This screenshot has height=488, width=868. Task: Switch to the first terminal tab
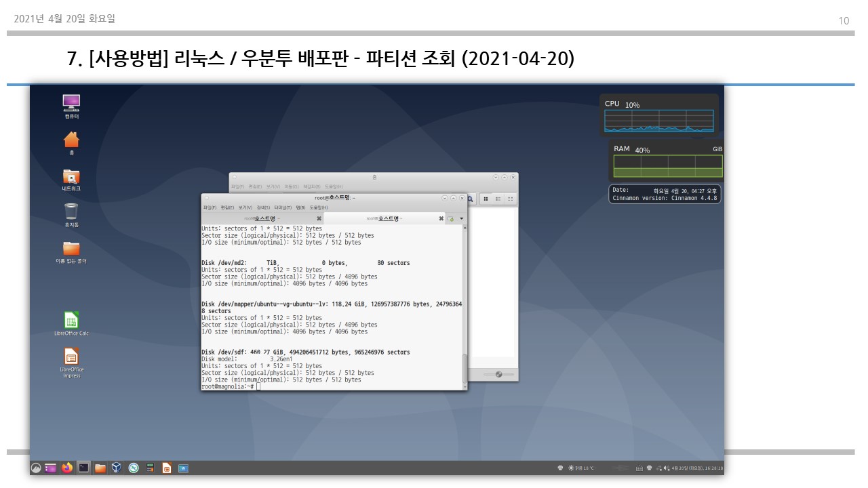pos(262,218)
